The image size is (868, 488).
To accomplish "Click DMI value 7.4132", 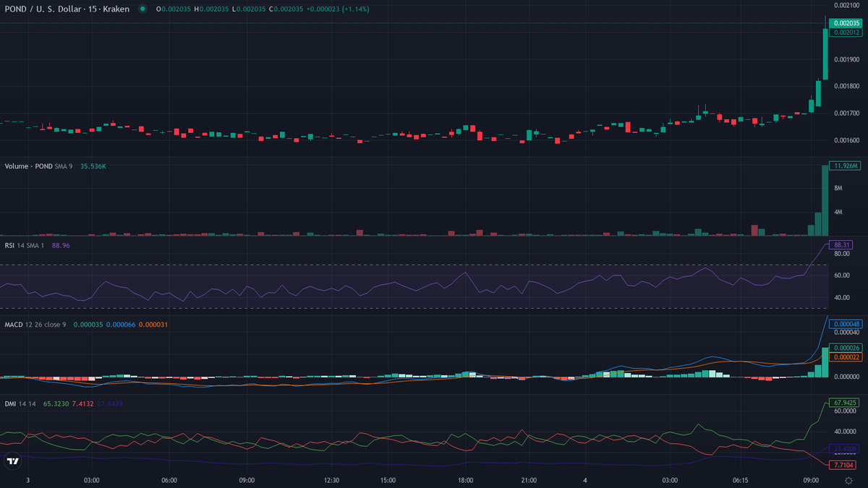I will tap(83, 403).
